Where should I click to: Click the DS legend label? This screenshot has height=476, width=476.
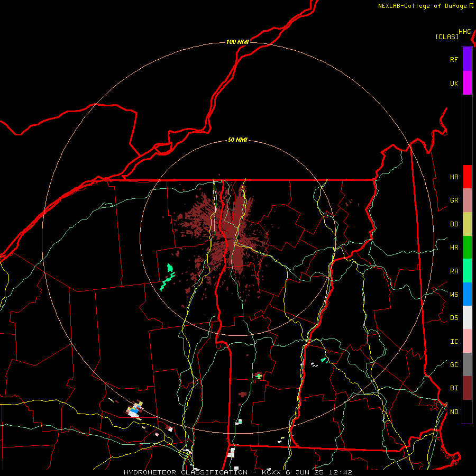tap(454, 318)
